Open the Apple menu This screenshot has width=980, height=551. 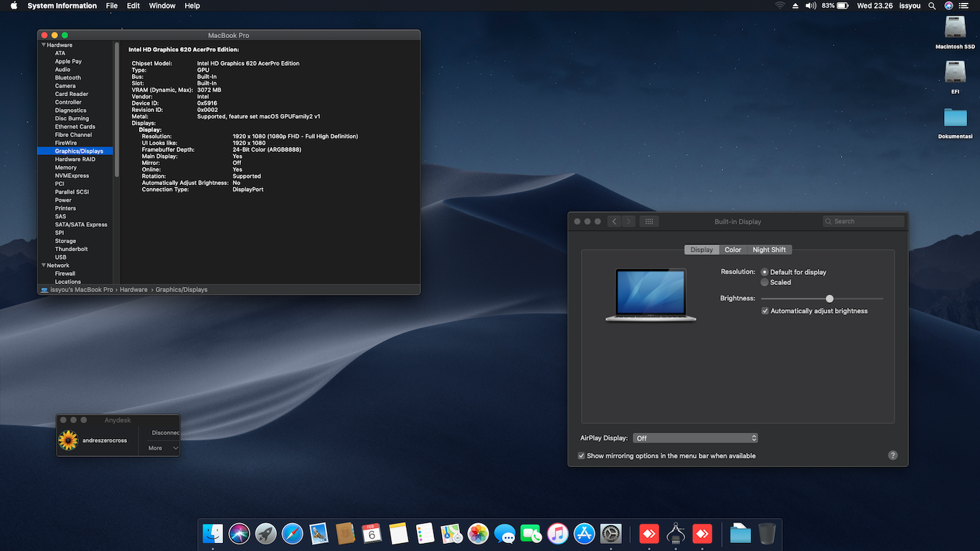tap(14, 6)
